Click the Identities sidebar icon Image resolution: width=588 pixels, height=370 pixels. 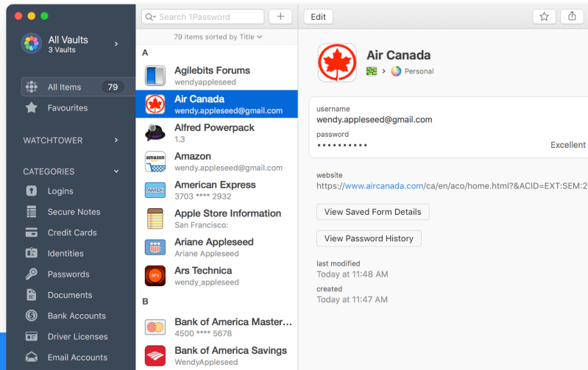32,253
